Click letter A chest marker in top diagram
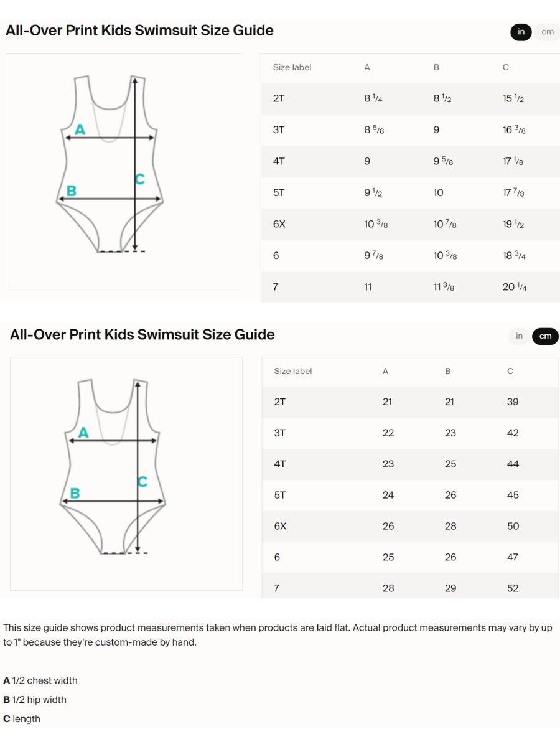Image resolution: width=560 pixels, height=747 pixels. pos(80,129)
